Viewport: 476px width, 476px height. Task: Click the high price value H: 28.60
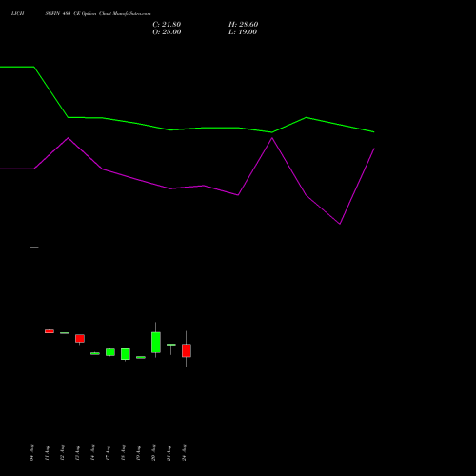coord(244,25)
